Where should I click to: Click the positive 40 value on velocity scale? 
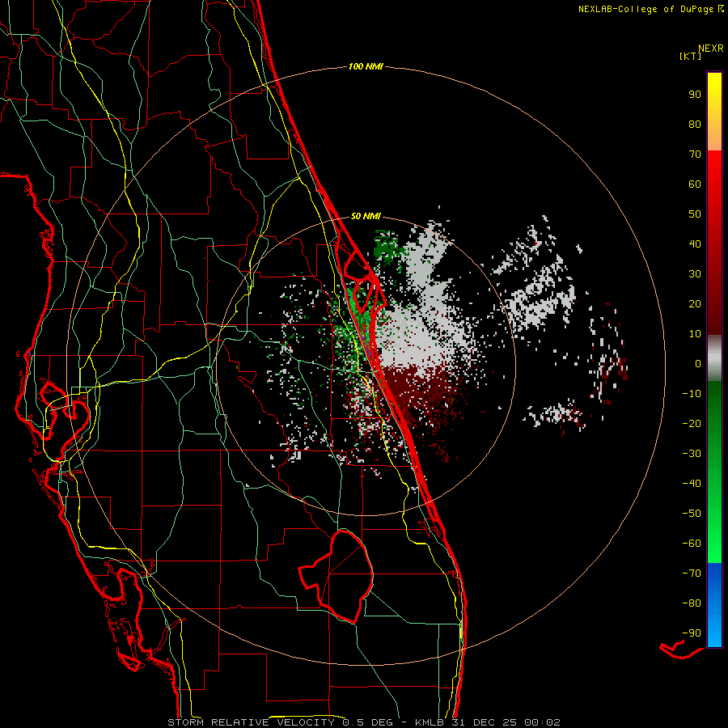pyautogui.click(x=695, y=243)
